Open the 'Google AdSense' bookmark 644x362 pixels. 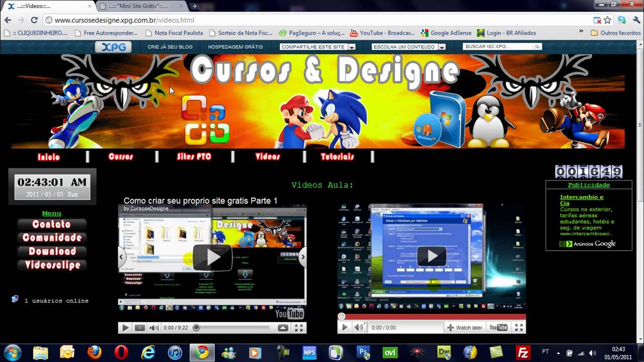point(446,33)
